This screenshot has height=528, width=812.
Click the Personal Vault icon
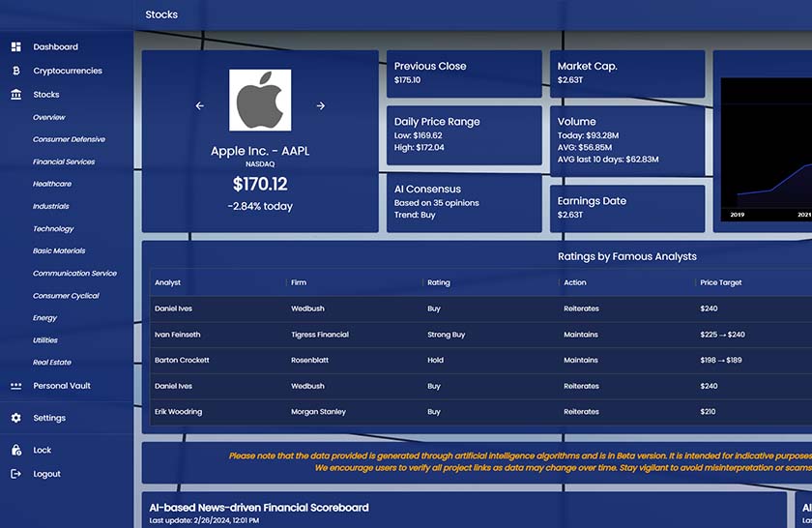pyautogui.click(x=16, y=386)
